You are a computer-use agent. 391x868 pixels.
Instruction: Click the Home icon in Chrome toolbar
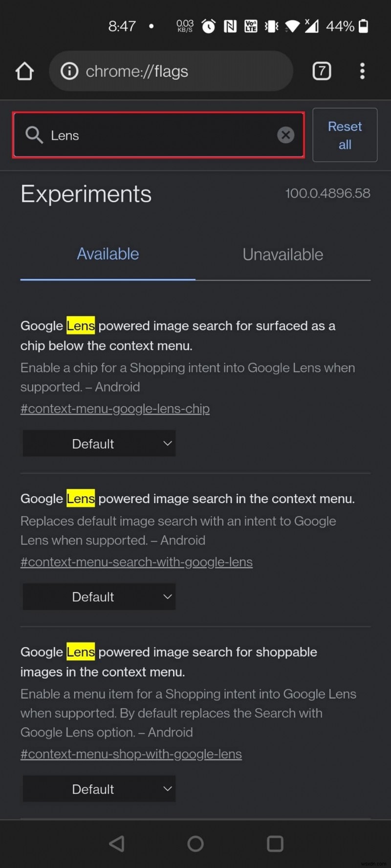[x=24, y=71]
